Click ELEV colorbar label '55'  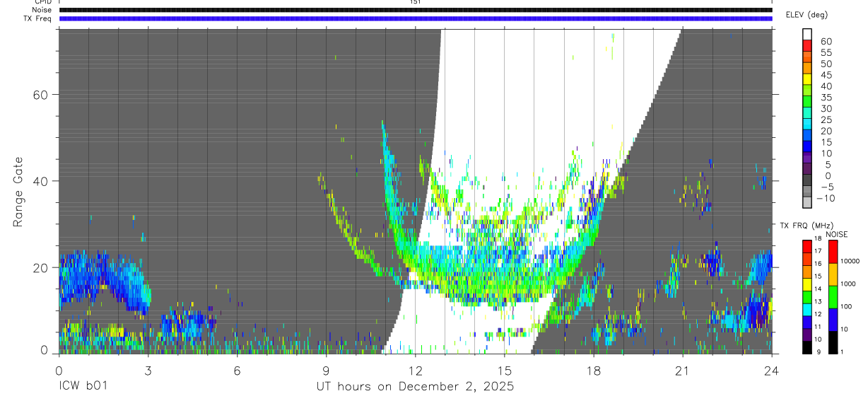coord(826,53)
